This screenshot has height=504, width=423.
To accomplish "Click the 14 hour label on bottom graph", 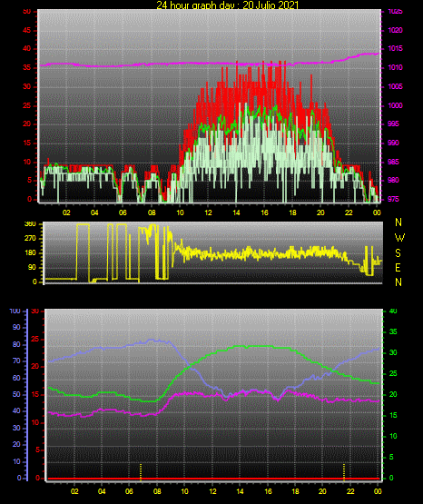I will point(240,491).
